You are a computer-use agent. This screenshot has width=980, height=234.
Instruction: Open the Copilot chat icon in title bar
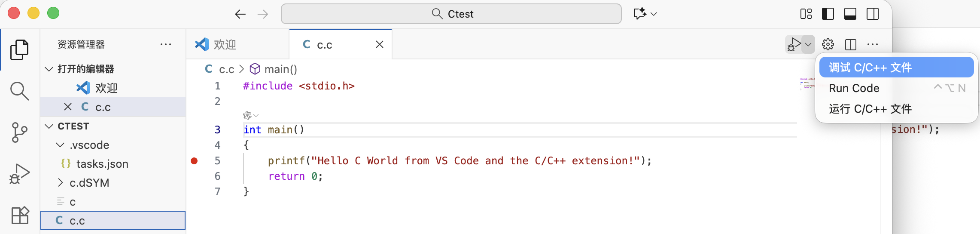[640, 14]
